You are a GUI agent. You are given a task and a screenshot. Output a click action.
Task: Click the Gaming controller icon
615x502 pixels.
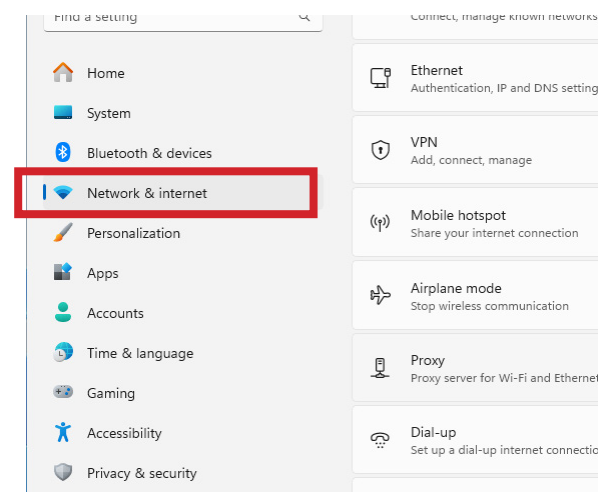tap(63, 392)
